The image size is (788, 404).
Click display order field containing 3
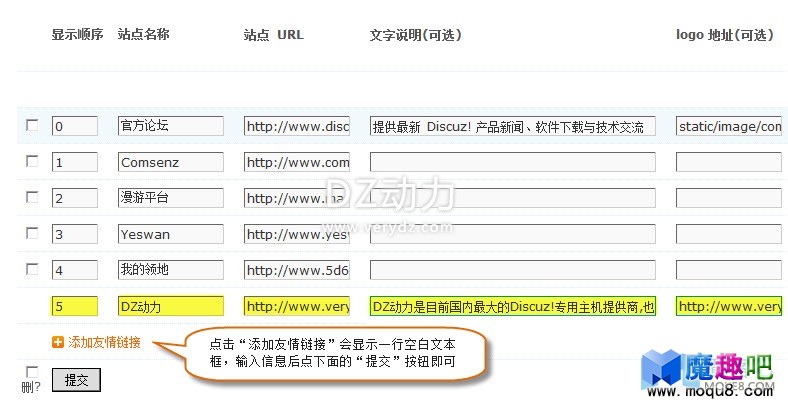(75, 234)
